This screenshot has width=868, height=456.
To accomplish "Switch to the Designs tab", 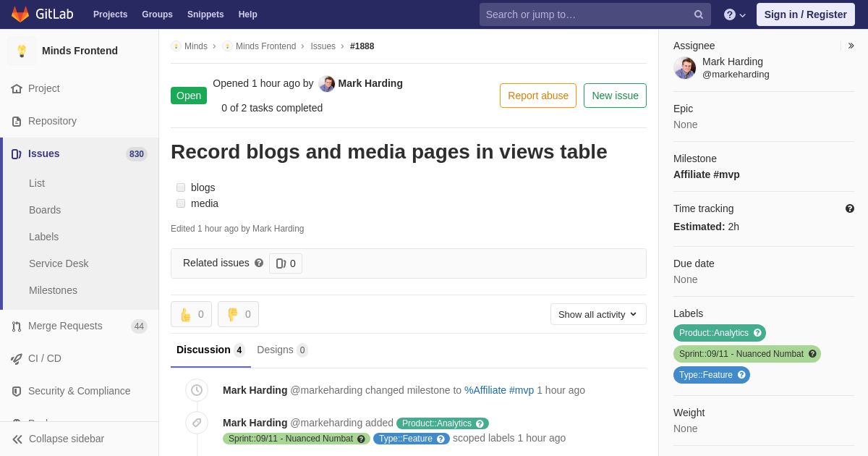I will (x=282, y=350).
